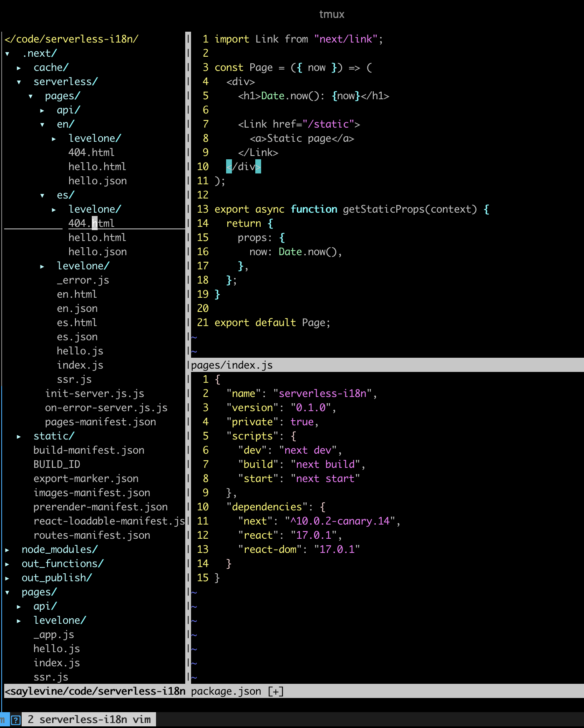Open the BUILD_ID file
Viewport: 584px width, 728px height.
pos(57,464)
